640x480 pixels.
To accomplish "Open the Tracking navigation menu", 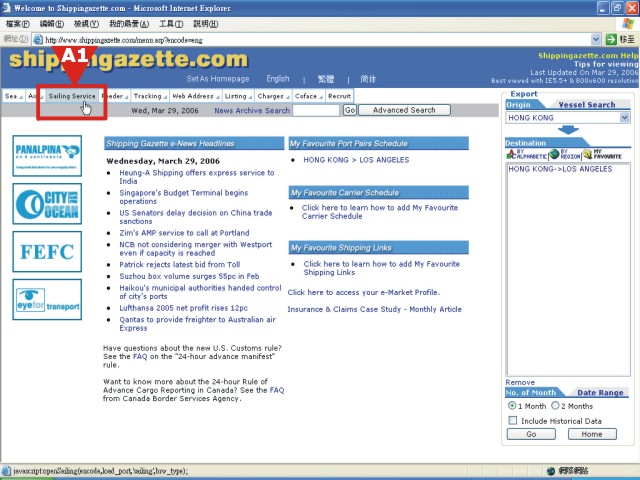I will [x=150, y=96].
